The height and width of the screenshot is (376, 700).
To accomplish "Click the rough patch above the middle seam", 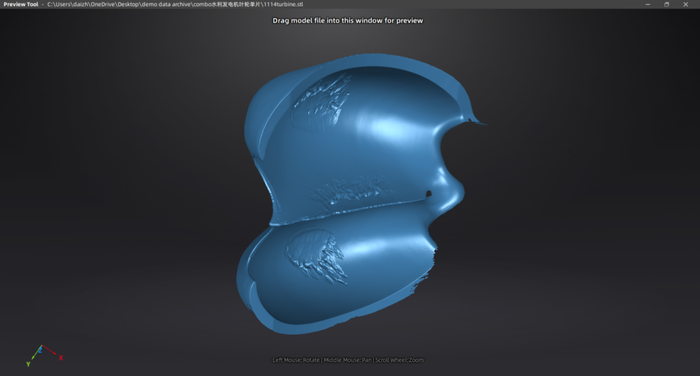I will [x=353, y=190].
